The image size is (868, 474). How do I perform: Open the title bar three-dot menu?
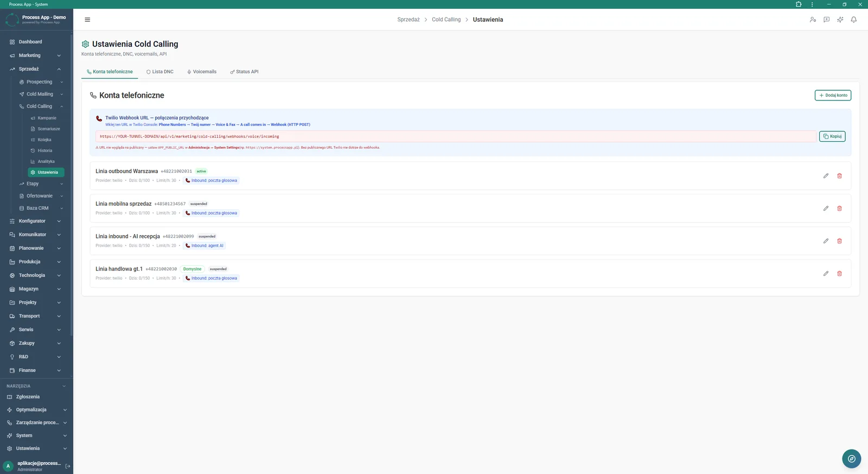(x=812, y=4)
